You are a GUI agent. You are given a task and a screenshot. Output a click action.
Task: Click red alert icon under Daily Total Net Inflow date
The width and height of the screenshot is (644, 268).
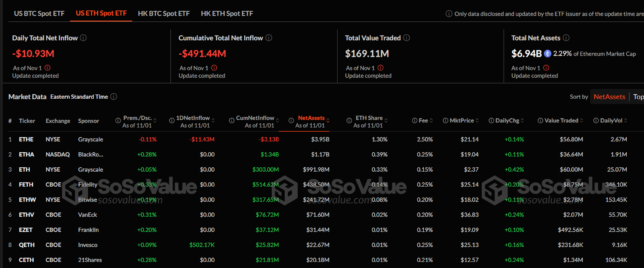[47, 68]
